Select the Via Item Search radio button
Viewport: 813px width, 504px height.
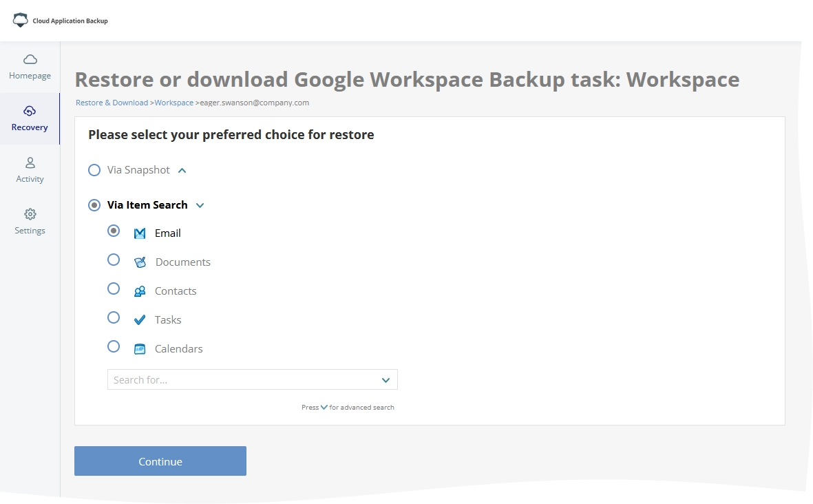(94, 205)
